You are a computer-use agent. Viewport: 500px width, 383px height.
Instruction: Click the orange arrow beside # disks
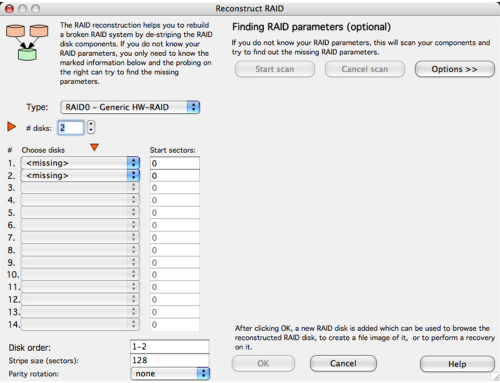(12, 127)
